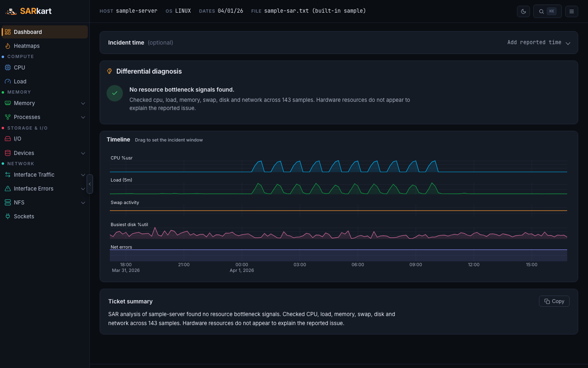Click the Swap activity line
This screenshot has width=588, height=368.
[x=339, y=210]
